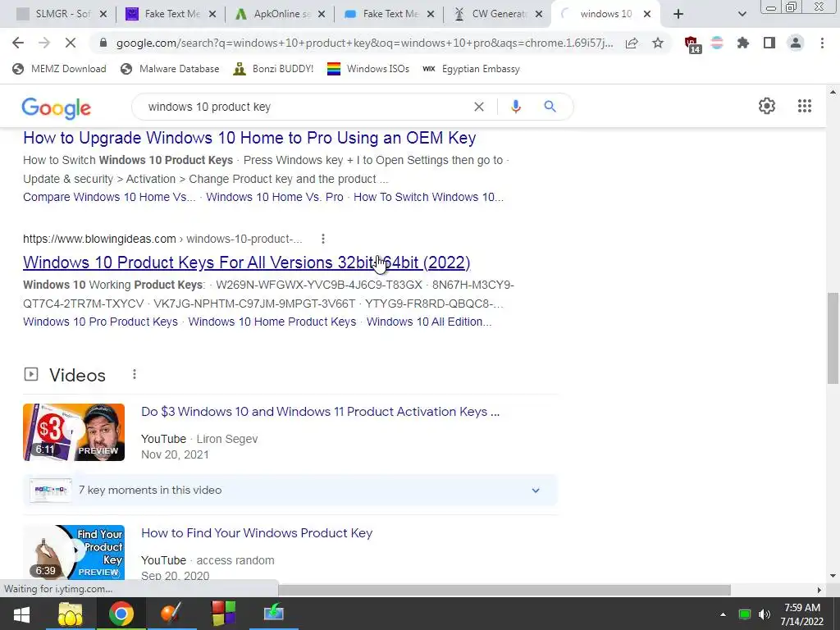Switch to the SLMGR tab

60,14
